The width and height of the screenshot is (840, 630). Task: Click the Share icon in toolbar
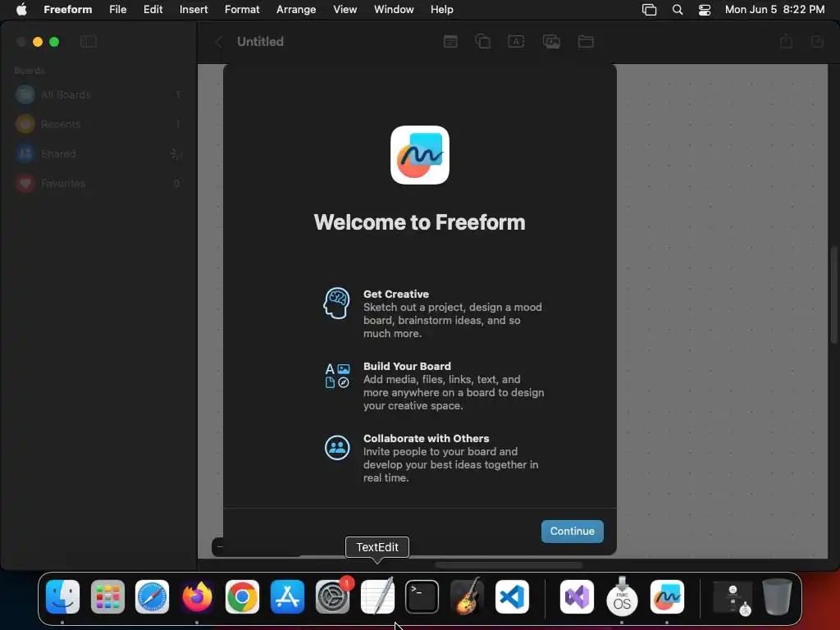tap(786, 41)
